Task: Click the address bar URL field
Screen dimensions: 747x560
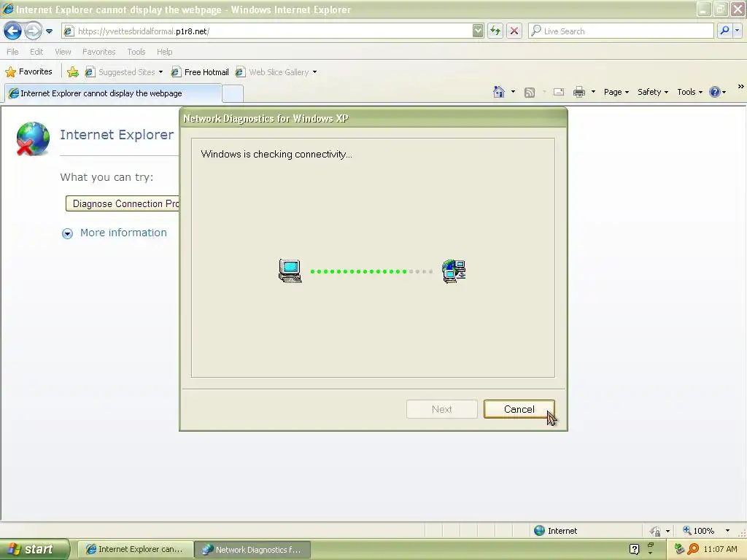Action: coord(267,31)
